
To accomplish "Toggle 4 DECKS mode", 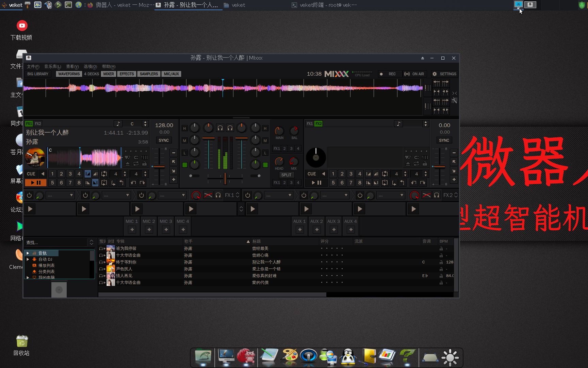I will coord(91,74).
